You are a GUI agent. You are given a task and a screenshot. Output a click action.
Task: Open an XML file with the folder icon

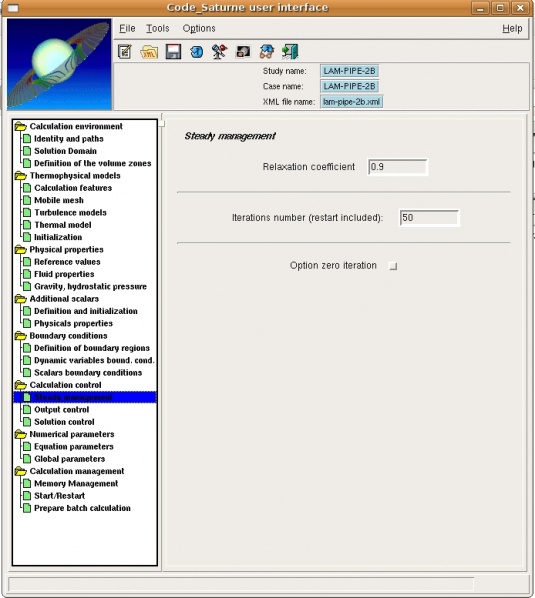[149, 51]
